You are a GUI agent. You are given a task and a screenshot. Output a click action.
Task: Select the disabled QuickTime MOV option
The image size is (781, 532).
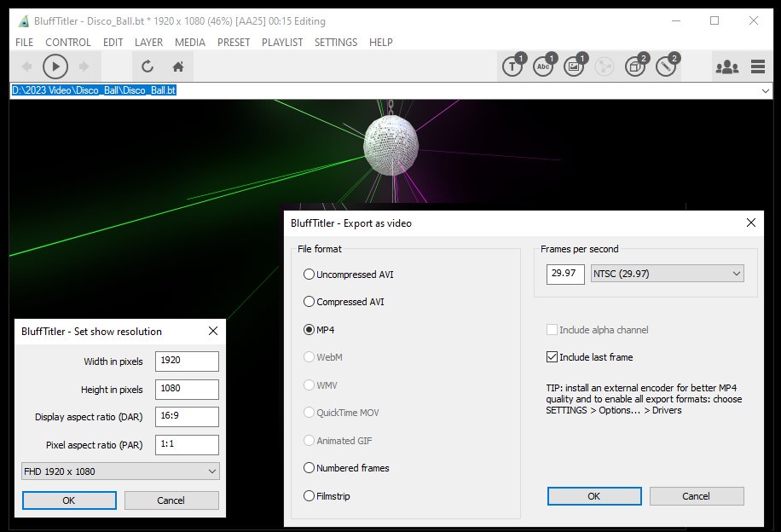pos(341,413)
